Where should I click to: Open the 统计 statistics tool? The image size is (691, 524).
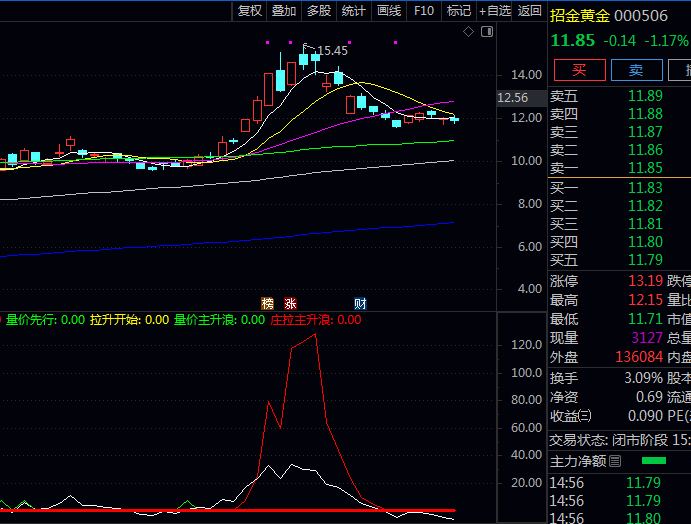tap(354, 11)
